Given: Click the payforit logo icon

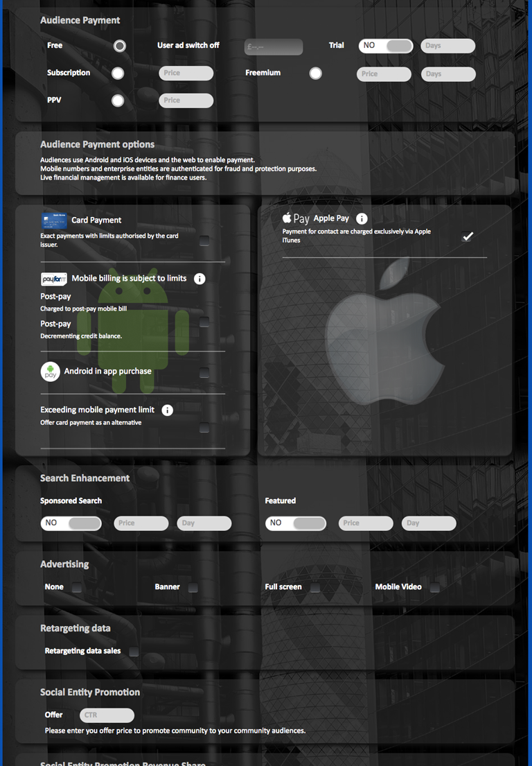Looking at the screenshot, I should [x=54, y=279].
